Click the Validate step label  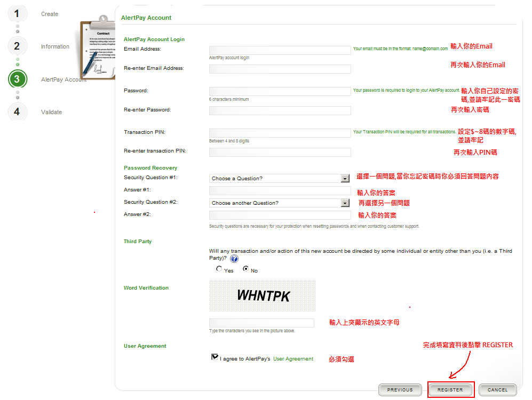[52, 112]
